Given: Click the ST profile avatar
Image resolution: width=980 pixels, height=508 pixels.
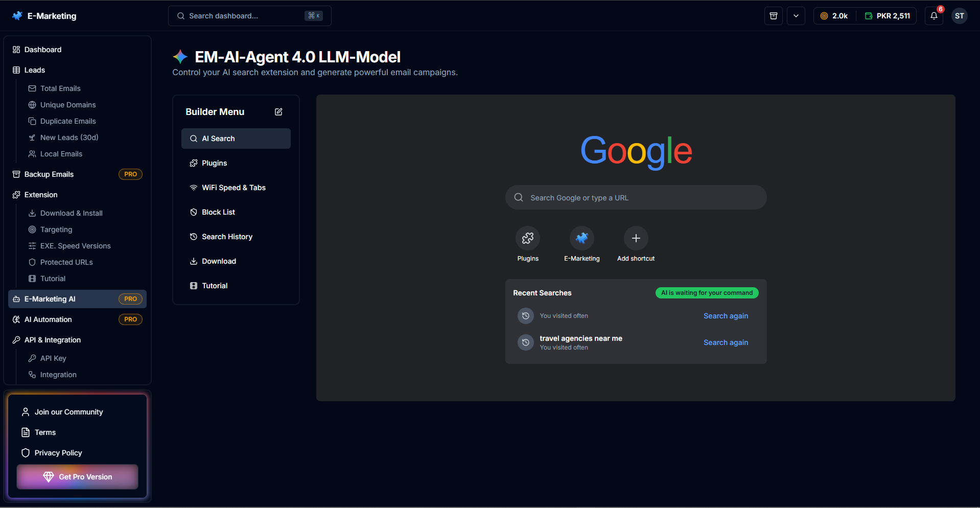Looking at the screenshot, I should pos(959,16).
